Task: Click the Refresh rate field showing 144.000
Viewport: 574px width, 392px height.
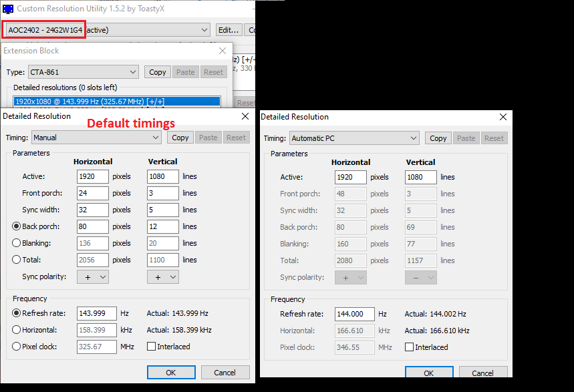Action: coord(350,314)
